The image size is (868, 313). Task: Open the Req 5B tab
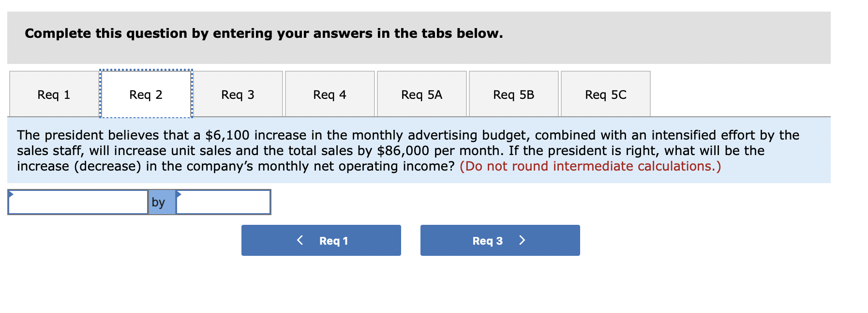pyautogui.click(x=513, y=94)
